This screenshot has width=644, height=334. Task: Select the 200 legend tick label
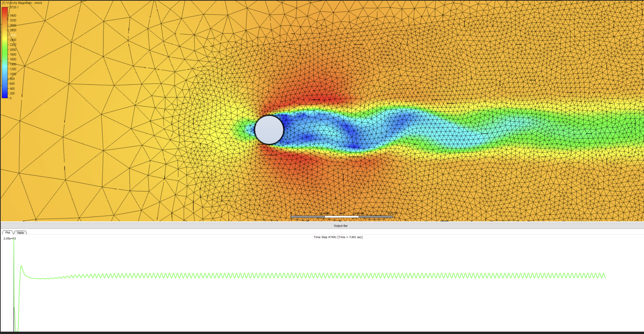[x=12, y=93]
